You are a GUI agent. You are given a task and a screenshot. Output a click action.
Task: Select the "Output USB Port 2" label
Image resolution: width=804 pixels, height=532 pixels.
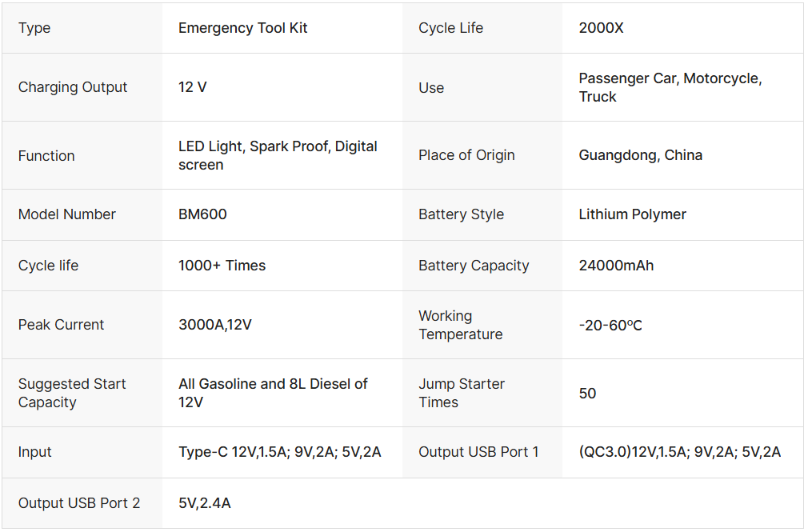pos(78,503)
